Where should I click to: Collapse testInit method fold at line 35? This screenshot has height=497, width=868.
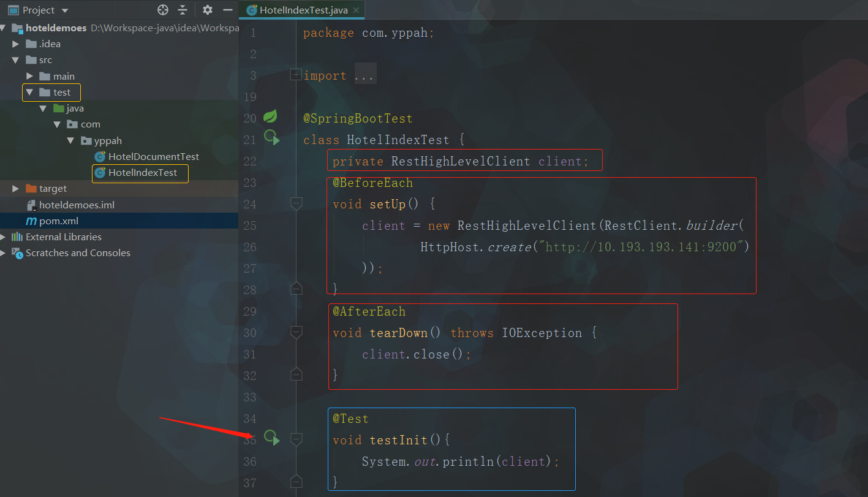[296, 439]
